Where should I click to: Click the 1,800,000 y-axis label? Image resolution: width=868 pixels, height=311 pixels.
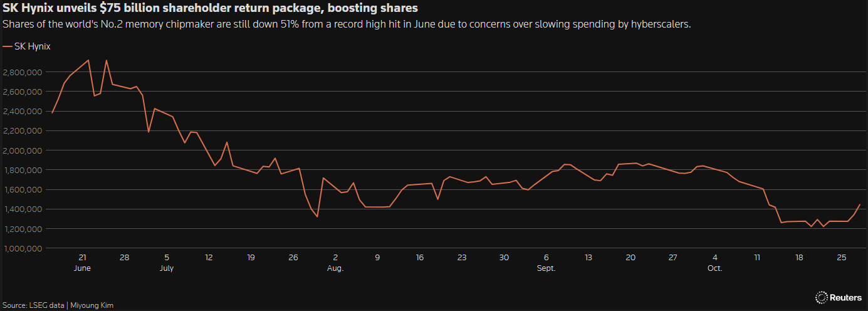coord(22,170)
